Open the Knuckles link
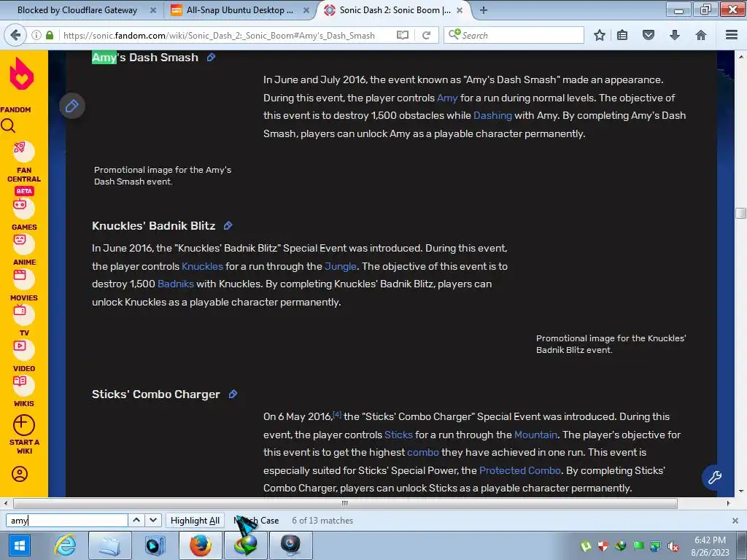This screenshot has width=747, height=560. [x=202, y=267]
